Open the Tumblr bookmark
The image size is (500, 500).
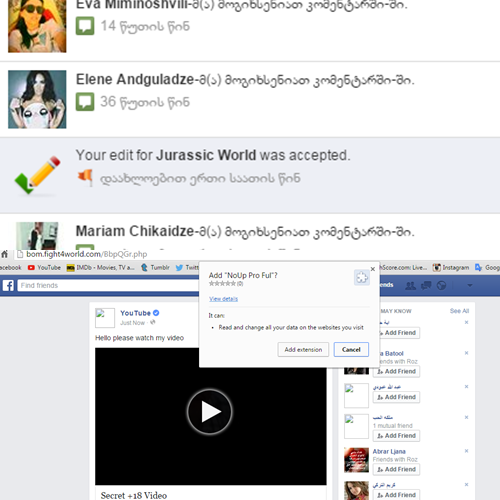pyautogui.click(x=155, y=268)
